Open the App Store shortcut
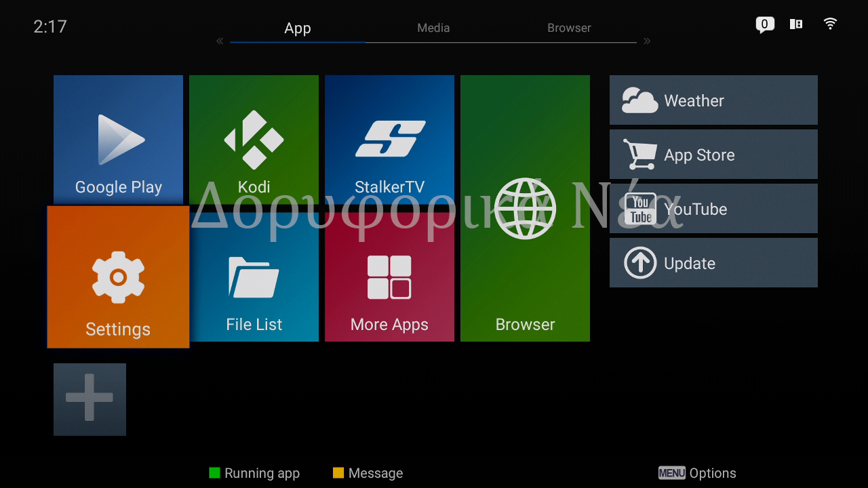The image size is (868, 488). (x=713, y=155)
